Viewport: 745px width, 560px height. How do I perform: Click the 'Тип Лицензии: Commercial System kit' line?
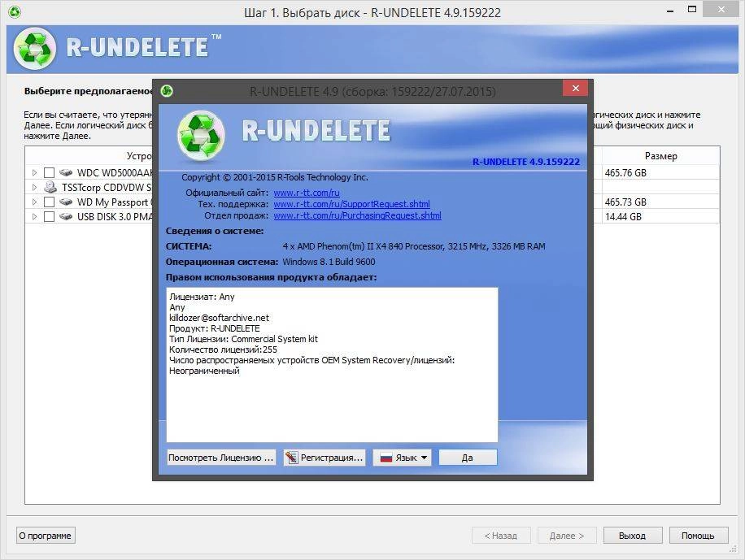pyautogui.click(x=243, y=339)
